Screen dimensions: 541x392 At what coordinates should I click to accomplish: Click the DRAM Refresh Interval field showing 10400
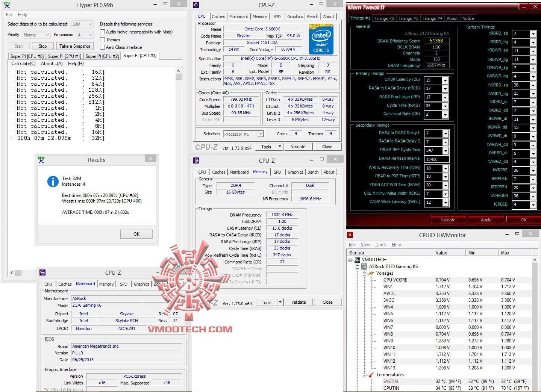point(437,159)
